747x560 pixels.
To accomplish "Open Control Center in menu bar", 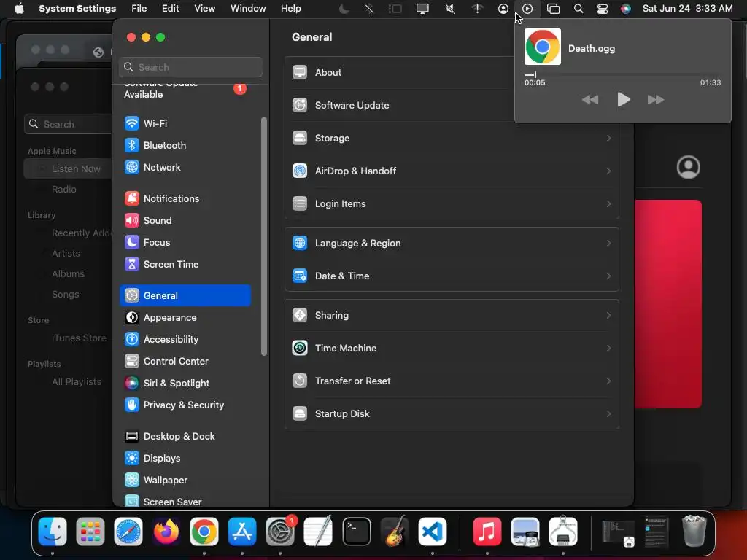I will coord(602,9).
